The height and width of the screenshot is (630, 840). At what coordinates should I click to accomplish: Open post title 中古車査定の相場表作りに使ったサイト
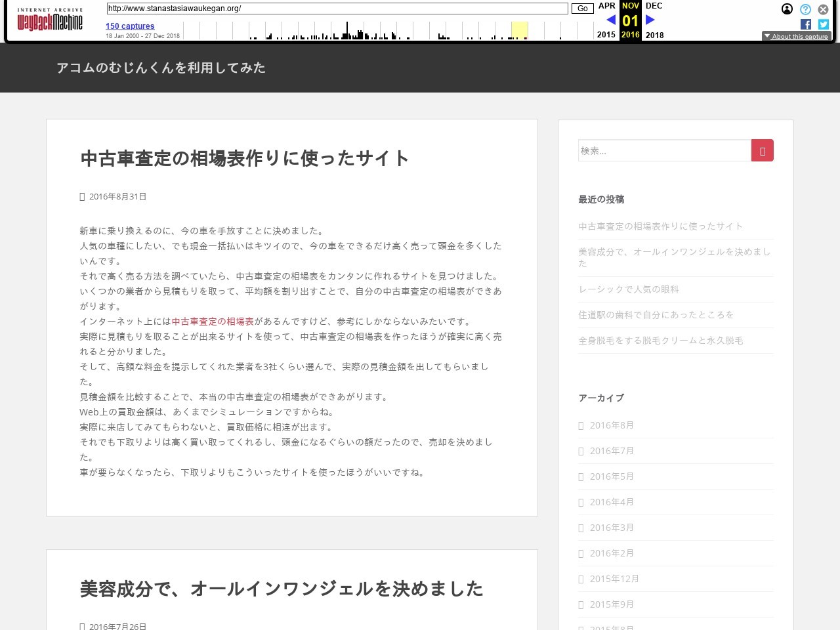click(x=245, y=158)
